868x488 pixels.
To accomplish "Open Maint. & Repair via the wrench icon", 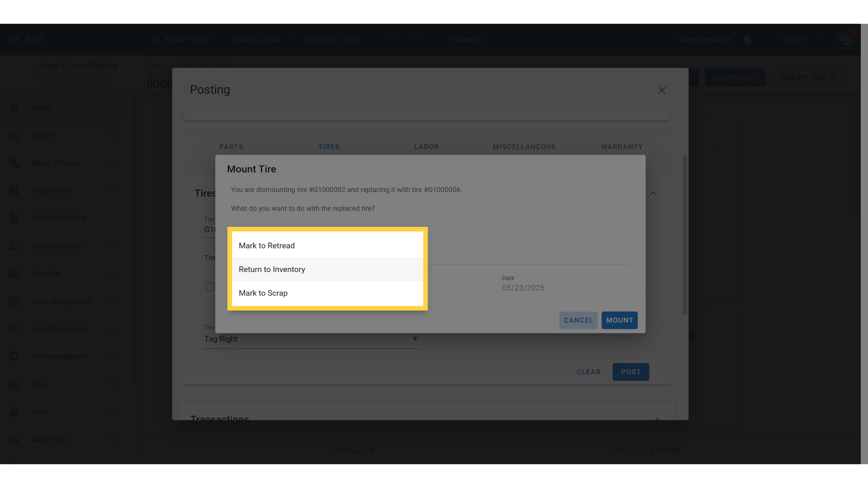I will tap(14, 163).
